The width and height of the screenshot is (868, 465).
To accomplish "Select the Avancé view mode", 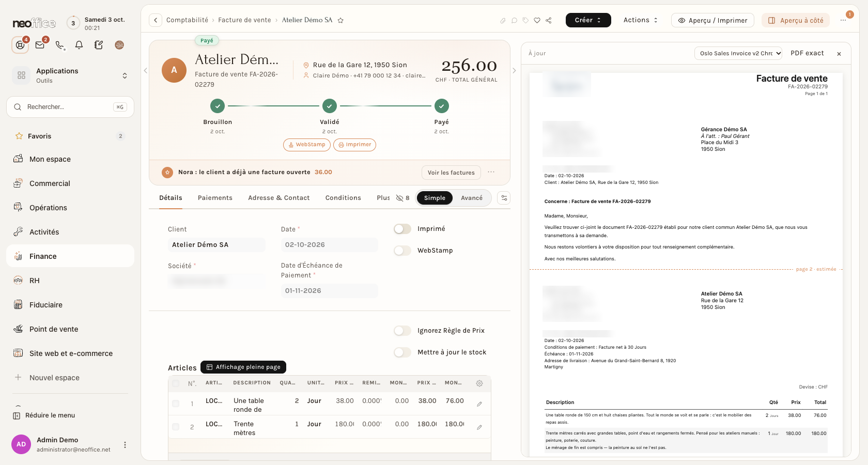I will [x=472, y=198].
